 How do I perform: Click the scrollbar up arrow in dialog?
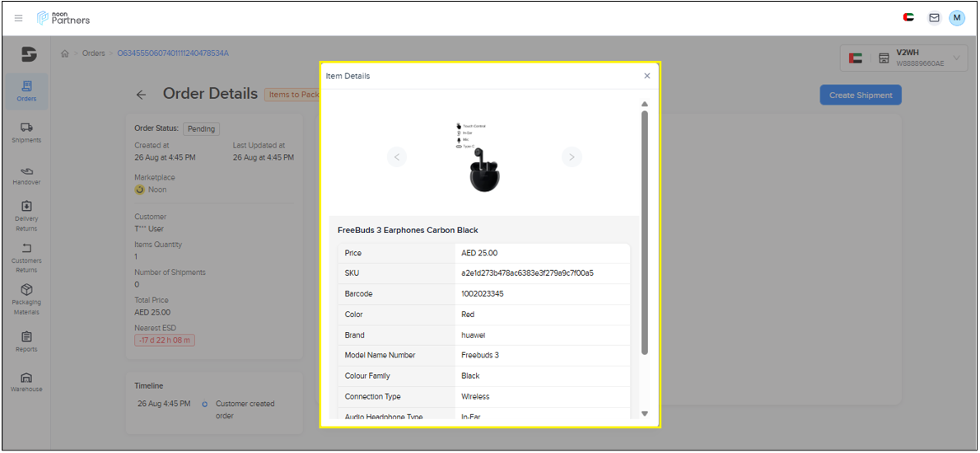pyautogui.click(x=645, y=104)
